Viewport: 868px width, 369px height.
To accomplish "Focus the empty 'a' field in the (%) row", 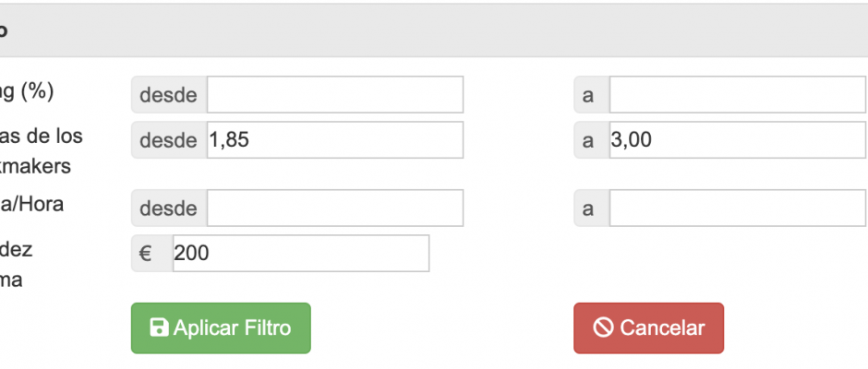I will point(738,95).
